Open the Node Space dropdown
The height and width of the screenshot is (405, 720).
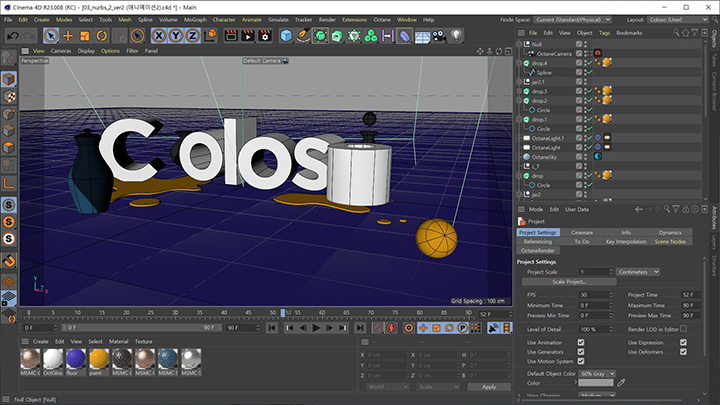[573, 20]
